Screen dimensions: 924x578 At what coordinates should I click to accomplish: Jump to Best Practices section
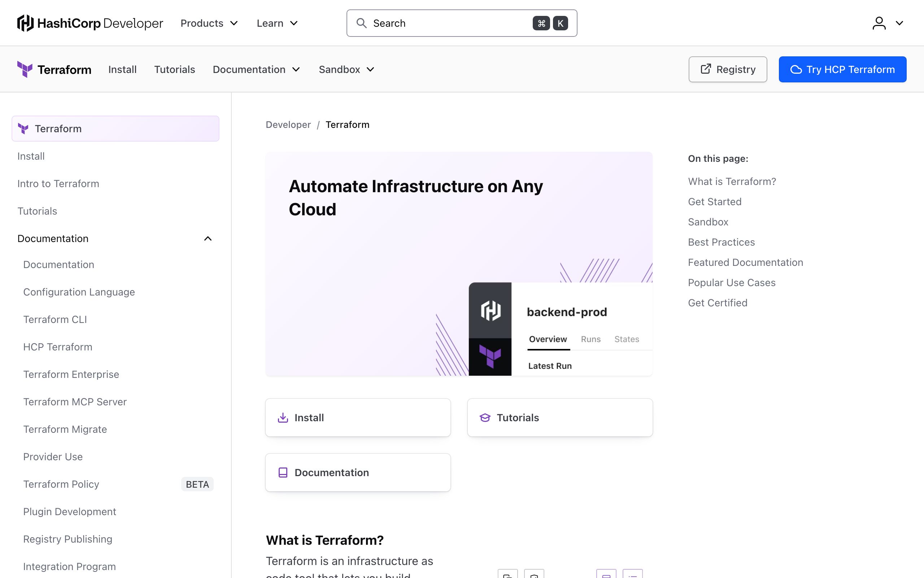pyautogui.click(x=721, y=242)
